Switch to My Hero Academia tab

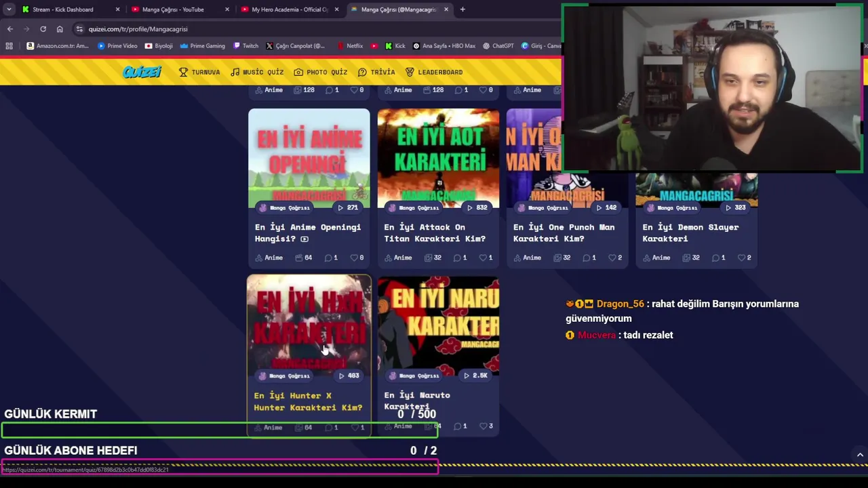(290, 9)
